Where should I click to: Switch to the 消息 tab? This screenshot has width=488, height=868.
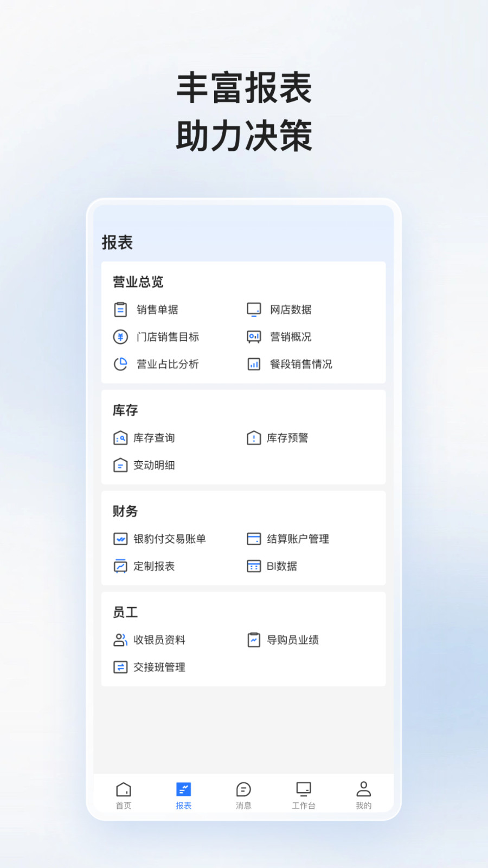pyautogui.click(x=243, y=795)
